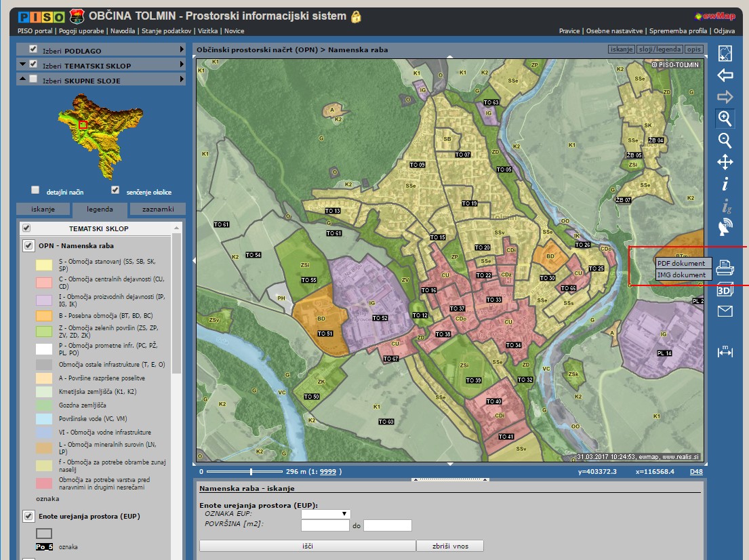Click the map scale slider handle
Screen dimensions: 749x560
251,471
